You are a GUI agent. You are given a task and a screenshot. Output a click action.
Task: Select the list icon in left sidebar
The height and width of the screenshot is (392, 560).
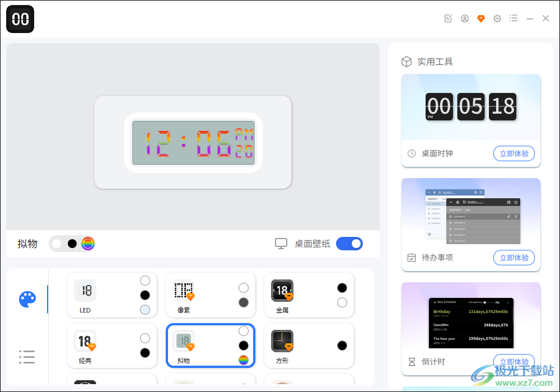click(27, 357)
